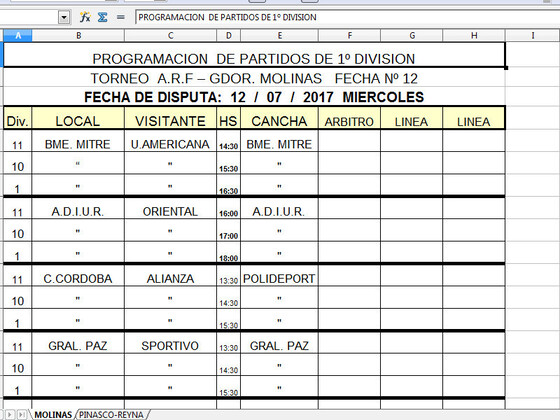The height and width of the screenshot is (420, 560).
Task: Click the LOCAL header cell
Action: tap(78, 118)
